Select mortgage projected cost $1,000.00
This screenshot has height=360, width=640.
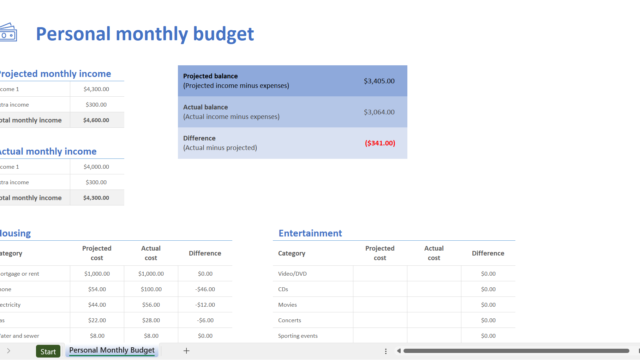(x=97, y=273)
